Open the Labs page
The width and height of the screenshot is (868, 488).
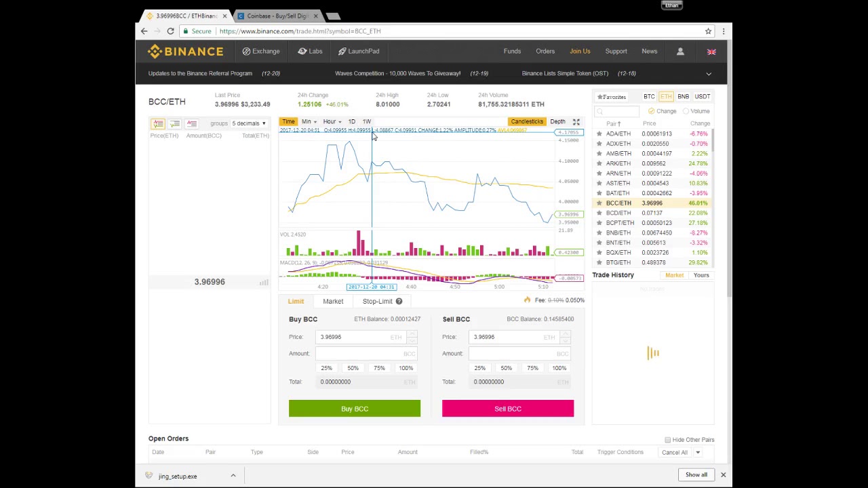[x=310, y=52]
